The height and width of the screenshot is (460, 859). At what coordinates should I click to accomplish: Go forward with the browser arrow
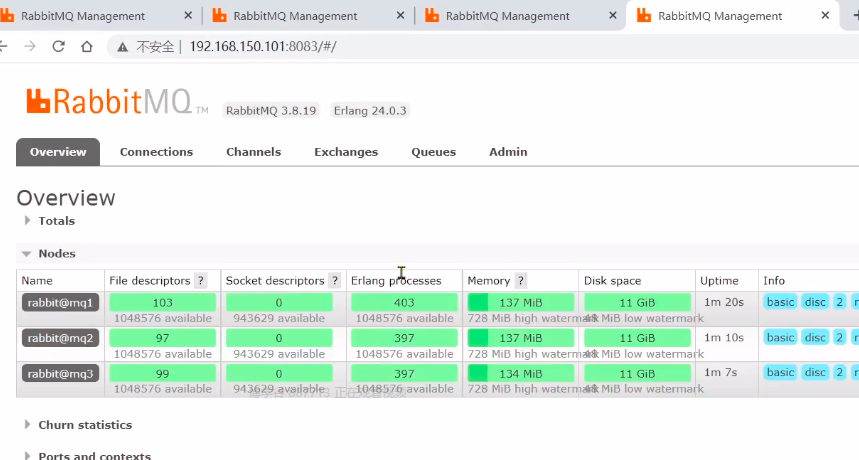coord(30,47)
